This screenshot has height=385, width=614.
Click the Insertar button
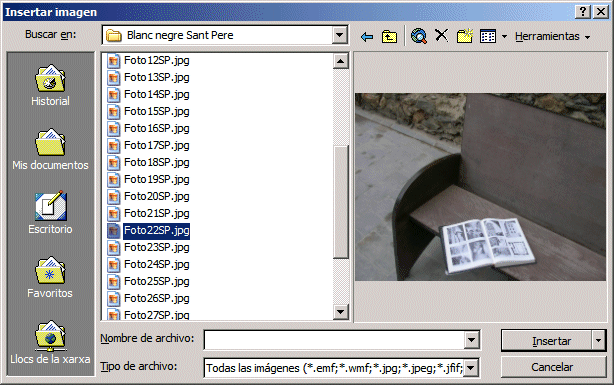pyautogui.click(x=547, y=340)
